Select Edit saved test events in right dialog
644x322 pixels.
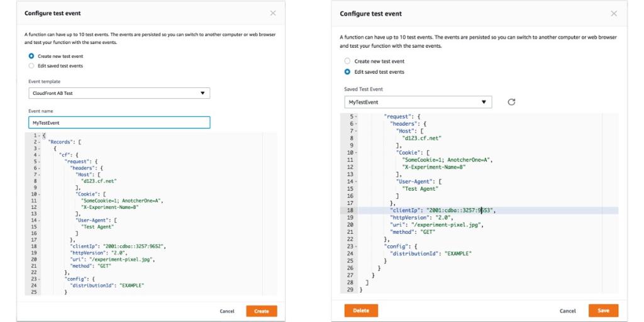click(347, 72)
